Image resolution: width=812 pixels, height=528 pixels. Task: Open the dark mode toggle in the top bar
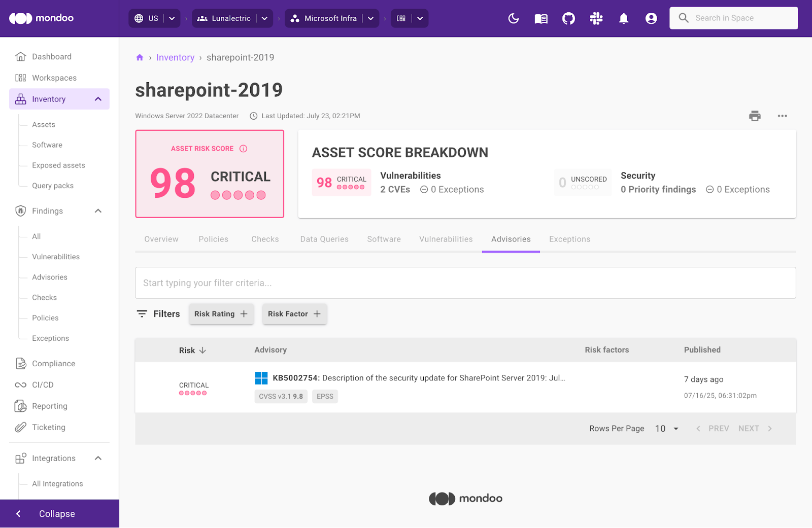513,18
